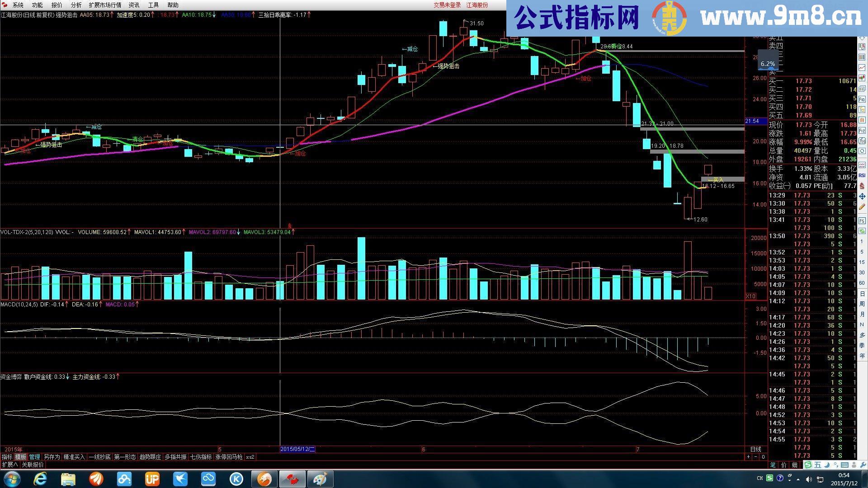This screenshot has height=488, width=868.
Task: Select the 指标 tab at the bottom
Action: pyautogui.click(x=7, y=457)
